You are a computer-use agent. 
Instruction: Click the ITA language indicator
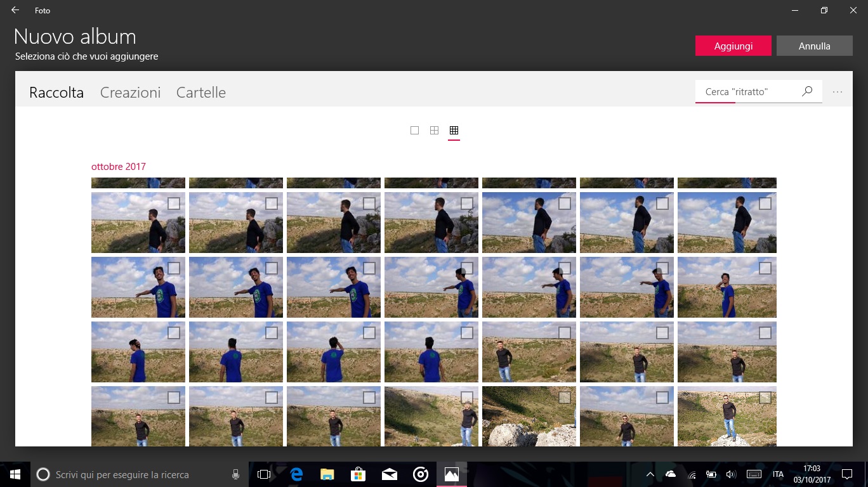tap(778, 474)
